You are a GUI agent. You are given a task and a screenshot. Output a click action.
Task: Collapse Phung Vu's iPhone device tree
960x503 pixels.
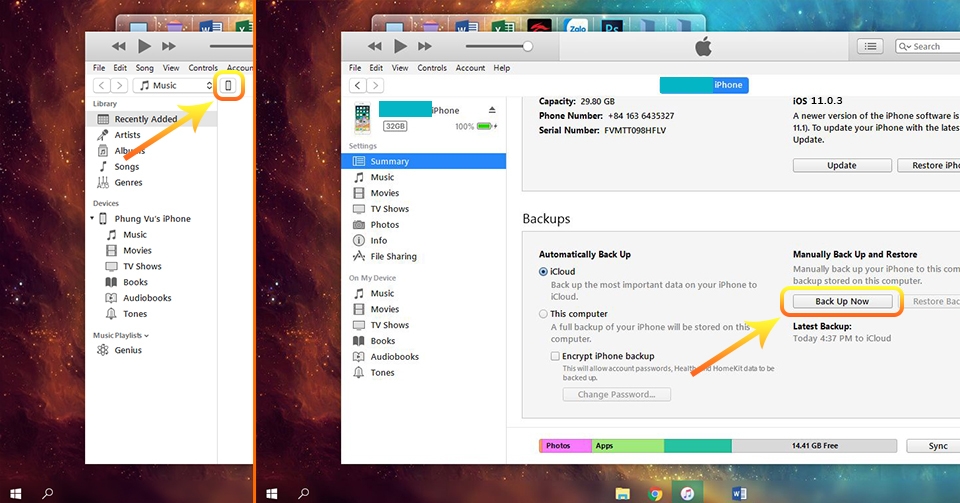pos(92,218)
